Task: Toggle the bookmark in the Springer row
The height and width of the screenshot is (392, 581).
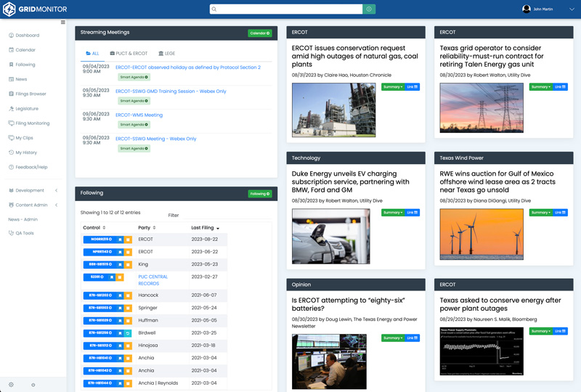Action: coord(120,308)
